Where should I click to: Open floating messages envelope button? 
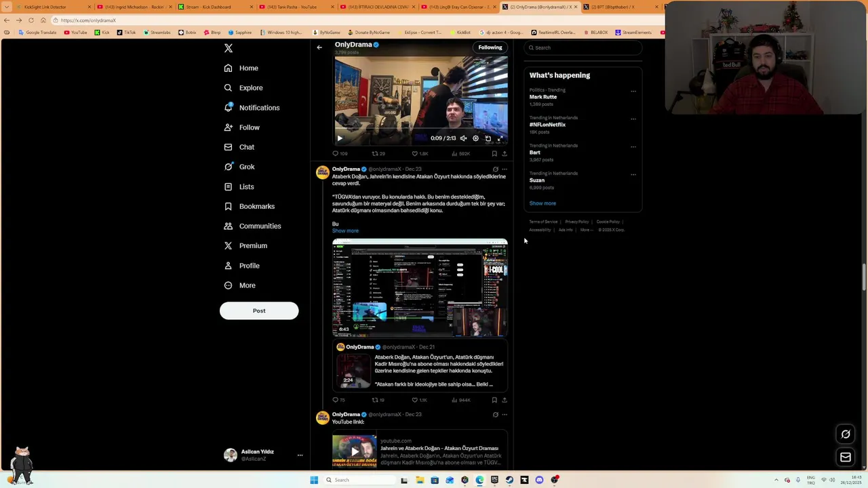coord(846,457)
